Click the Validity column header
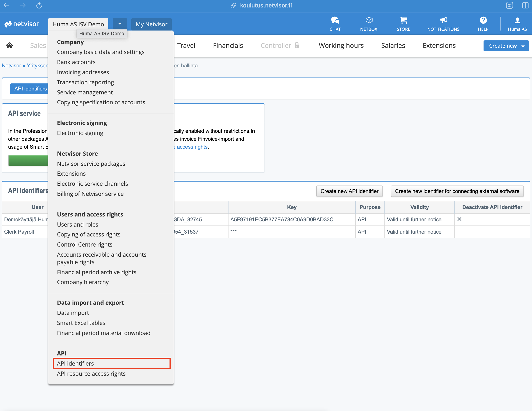 click(419, 207)
